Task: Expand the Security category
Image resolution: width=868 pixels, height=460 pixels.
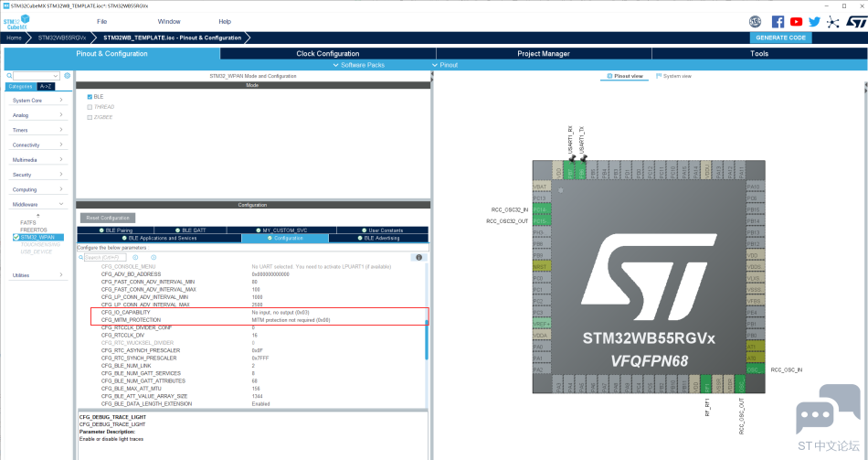Action: coord(37,175)
